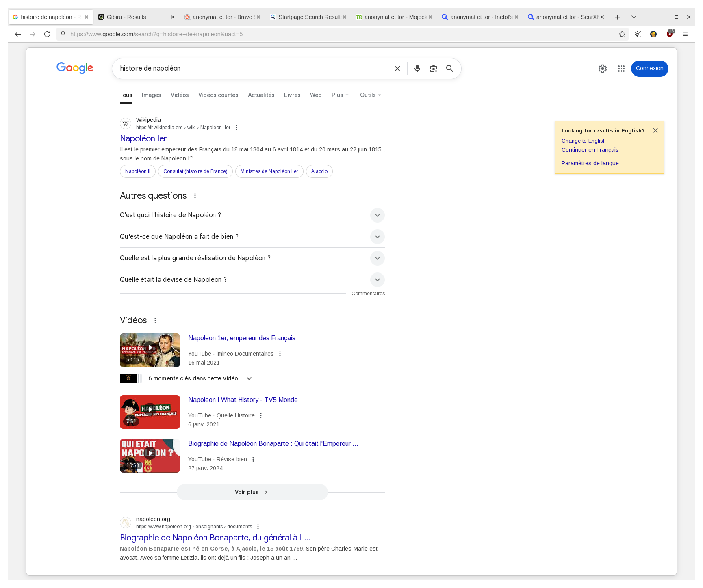Screen dimensions: 703x588
Task: Open quick settings with the gear icon
Action: 602,68
